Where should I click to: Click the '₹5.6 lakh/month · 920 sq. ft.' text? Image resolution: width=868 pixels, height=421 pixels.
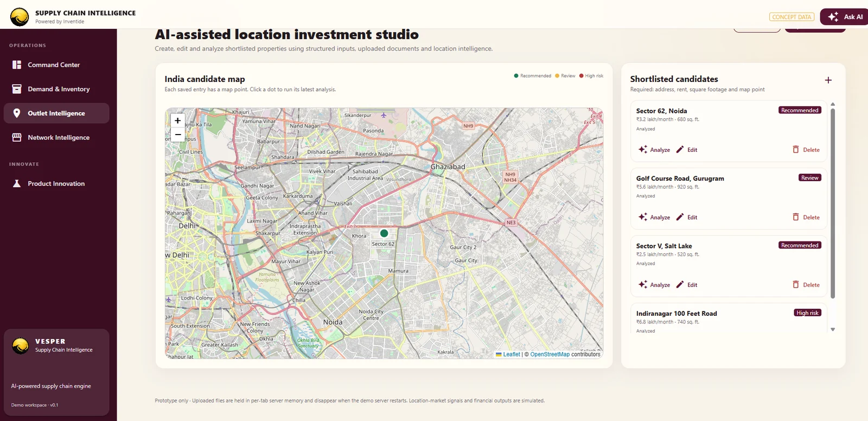click(668, 187)
